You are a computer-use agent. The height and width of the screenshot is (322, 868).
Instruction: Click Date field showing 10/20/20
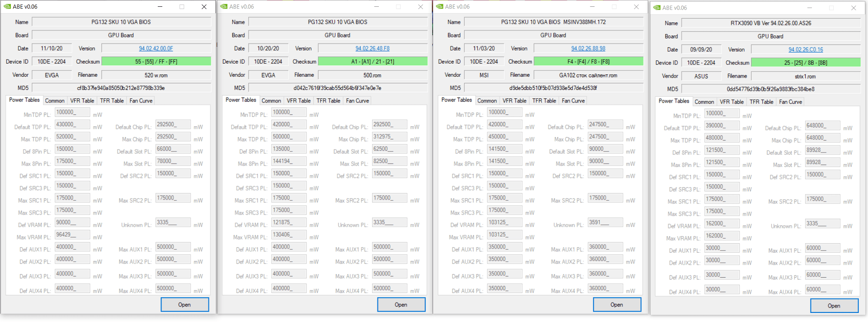tap(268, 48)
